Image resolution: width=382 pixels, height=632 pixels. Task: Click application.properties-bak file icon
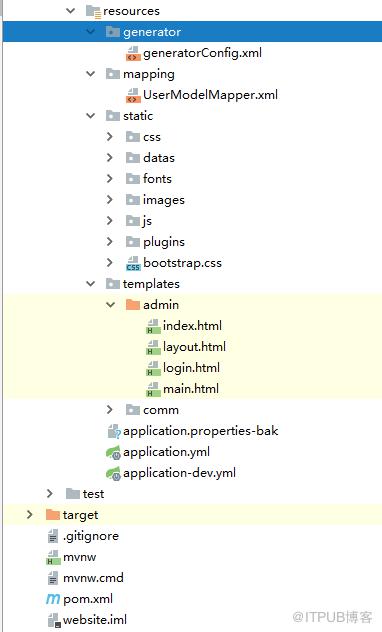[114, 431]
